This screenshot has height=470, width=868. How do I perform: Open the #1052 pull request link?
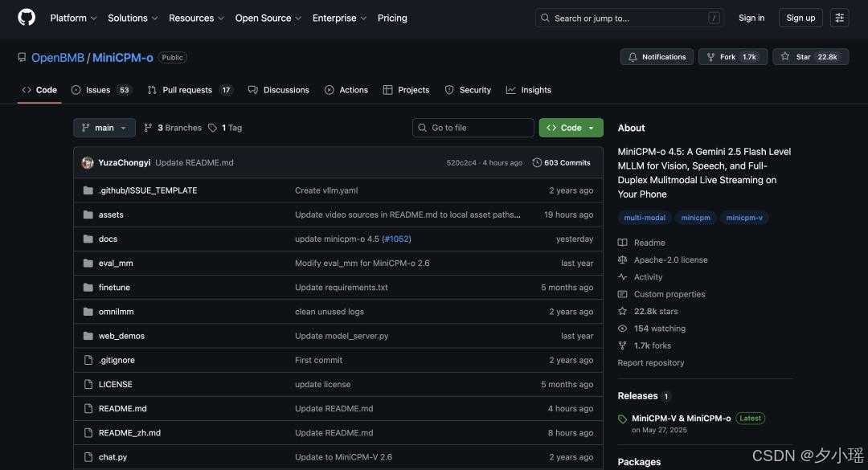click(x=396, y=239)
